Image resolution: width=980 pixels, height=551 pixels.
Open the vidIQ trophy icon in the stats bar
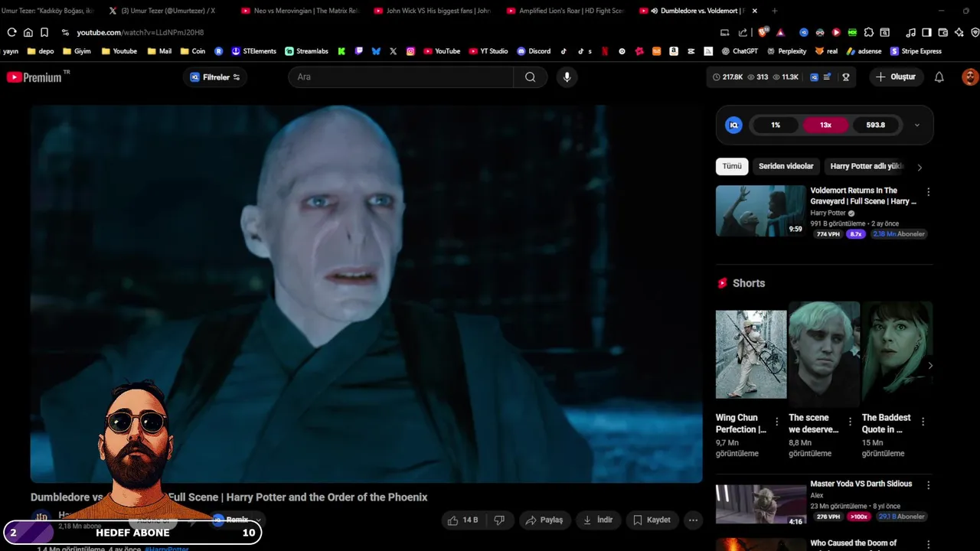(846, 77)
